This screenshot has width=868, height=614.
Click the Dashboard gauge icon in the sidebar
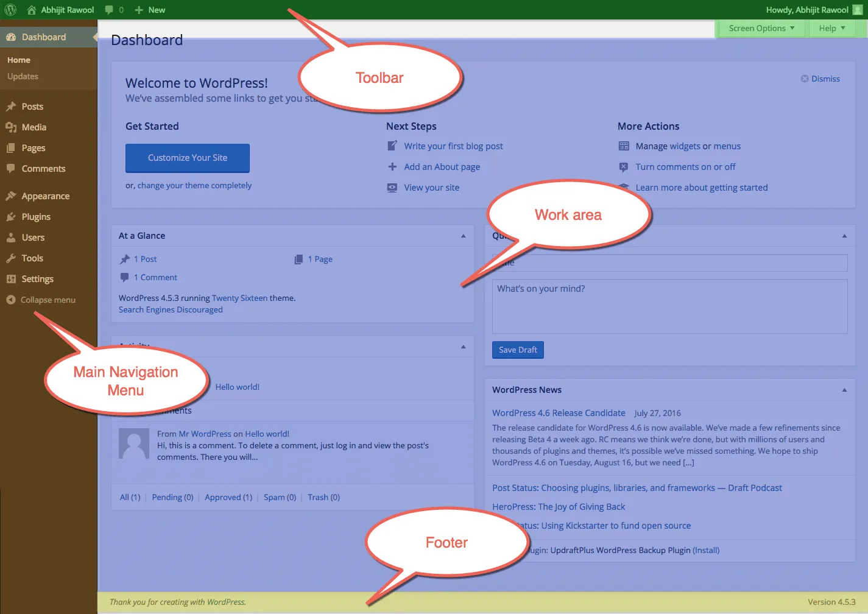click(11, 37)
